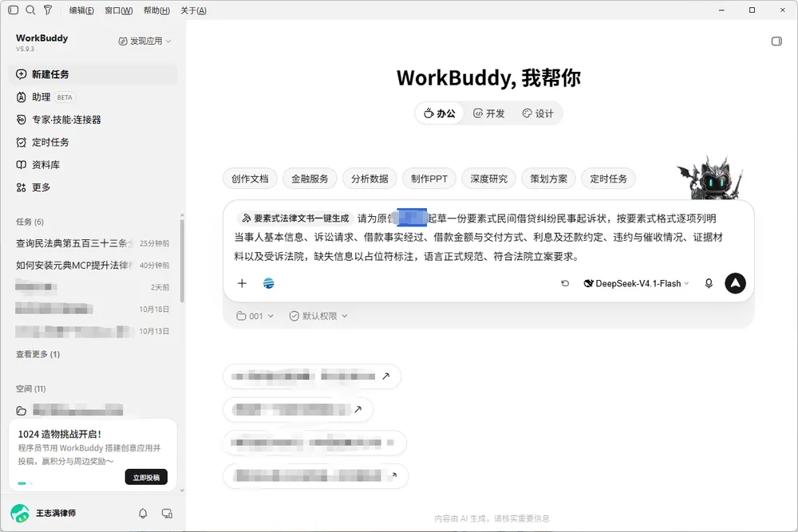Open the 王志满律师 user profile

(44, 513)
